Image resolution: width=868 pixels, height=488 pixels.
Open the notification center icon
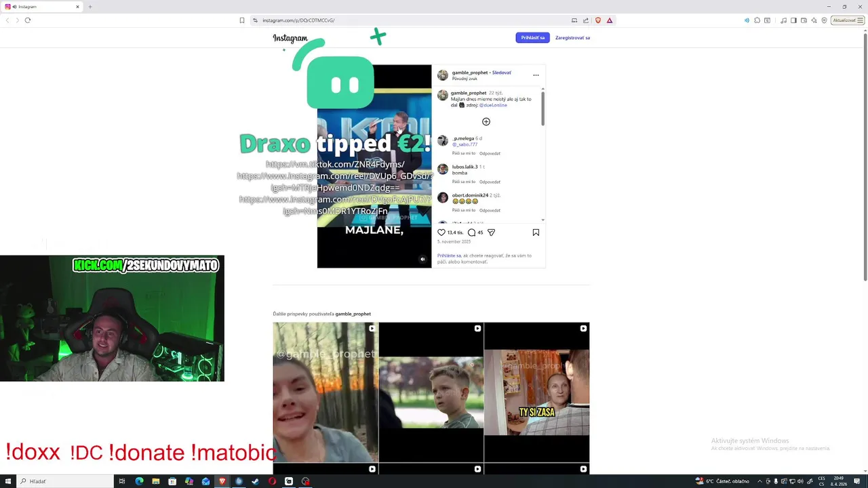click(856, 481)
